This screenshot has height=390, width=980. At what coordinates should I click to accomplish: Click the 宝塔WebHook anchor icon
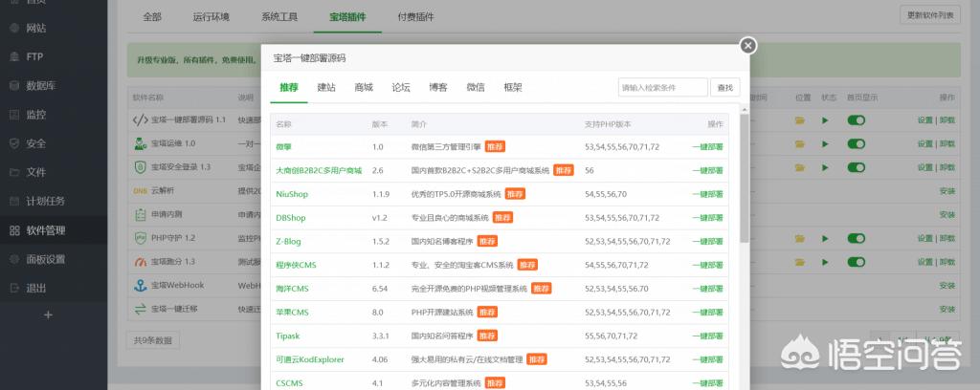[140, 286]
